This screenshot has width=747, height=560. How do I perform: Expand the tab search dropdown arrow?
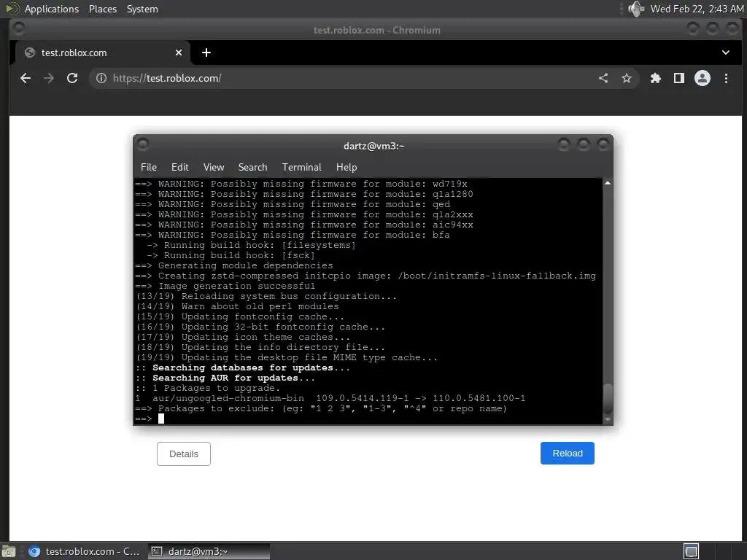click(726, 52)
